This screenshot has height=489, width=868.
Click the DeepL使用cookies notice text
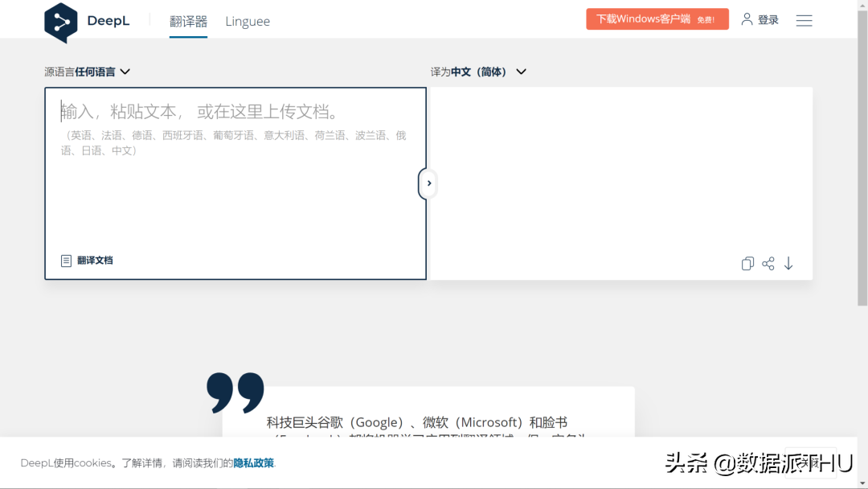coord(148,463)
